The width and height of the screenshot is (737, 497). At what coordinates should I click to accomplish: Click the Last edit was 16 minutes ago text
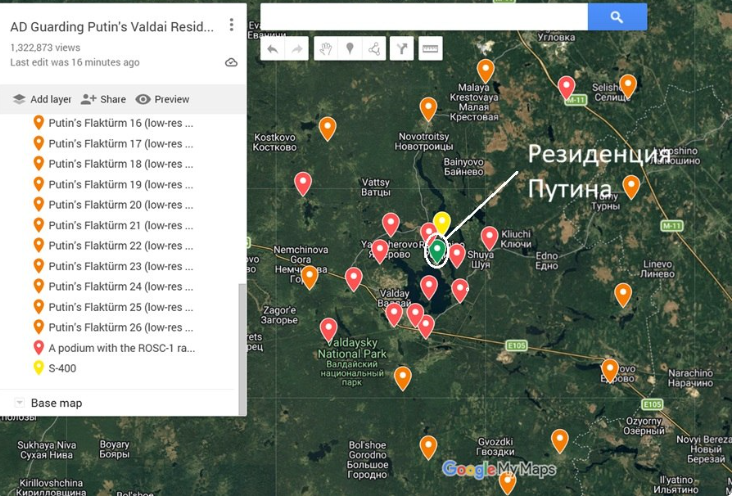(75, 62)
